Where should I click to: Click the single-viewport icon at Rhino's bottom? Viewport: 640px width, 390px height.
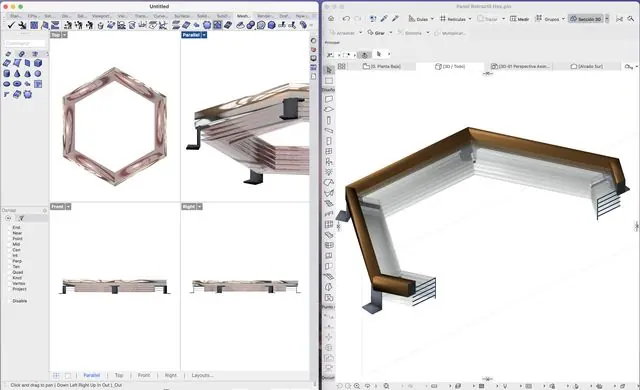coord(68,375)
